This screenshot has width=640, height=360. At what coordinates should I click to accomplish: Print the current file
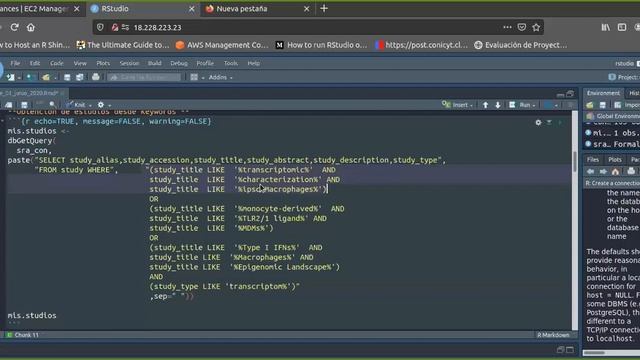coord(96,77)
